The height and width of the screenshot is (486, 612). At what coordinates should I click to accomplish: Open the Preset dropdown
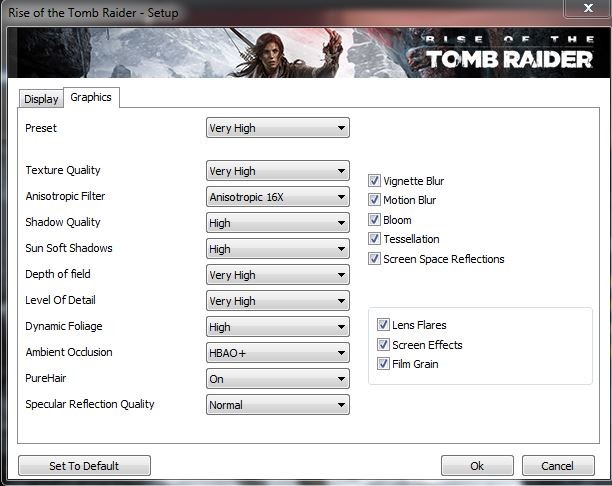point(277,128)
